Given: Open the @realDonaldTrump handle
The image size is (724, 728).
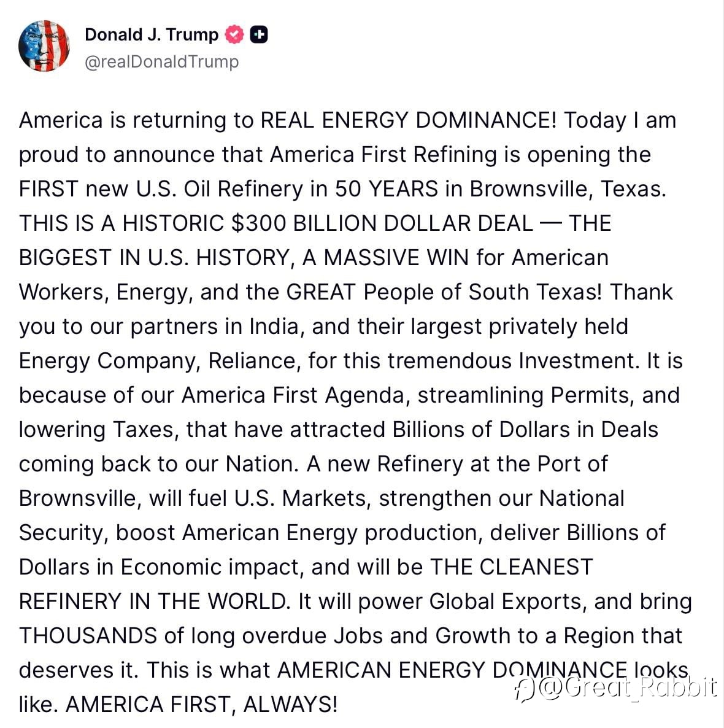Looking at the screenshot, I should pyautogui.click(x=161, y=61).
